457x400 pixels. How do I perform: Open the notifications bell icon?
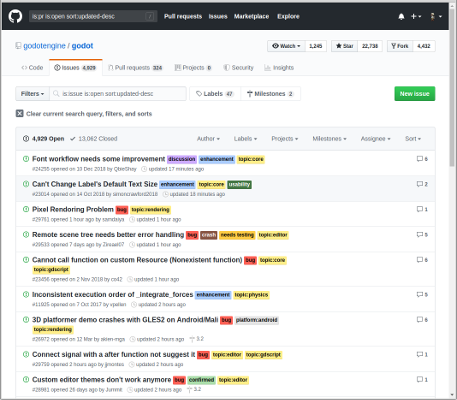[x=401, y=16]
